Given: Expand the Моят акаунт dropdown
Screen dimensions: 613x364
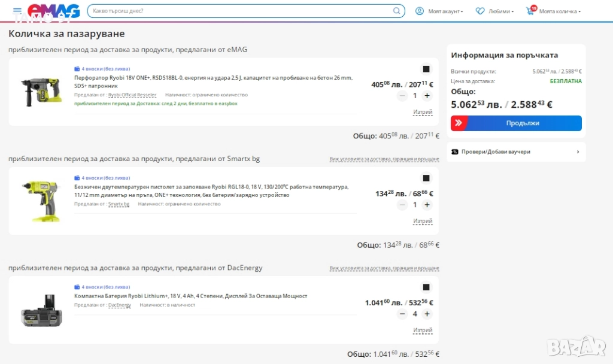Looking at the screenshot, I should (x=445, y=11).
